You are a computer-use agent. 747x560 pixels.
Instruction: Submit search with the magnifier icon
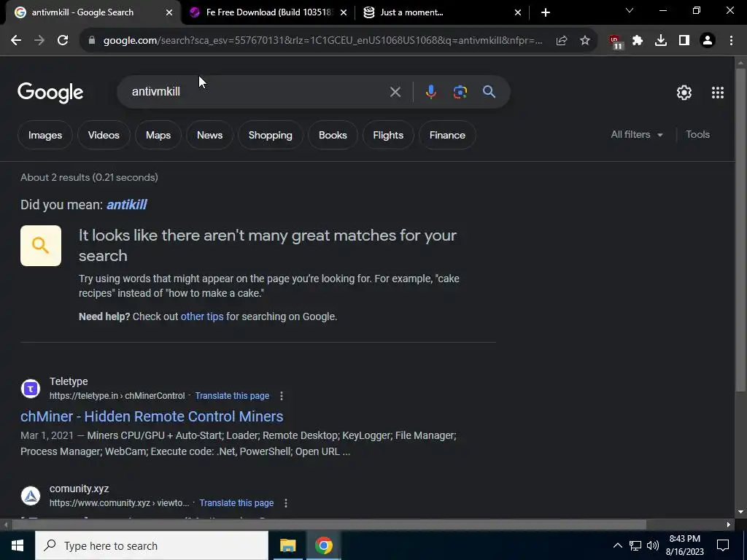click(489, 92)
